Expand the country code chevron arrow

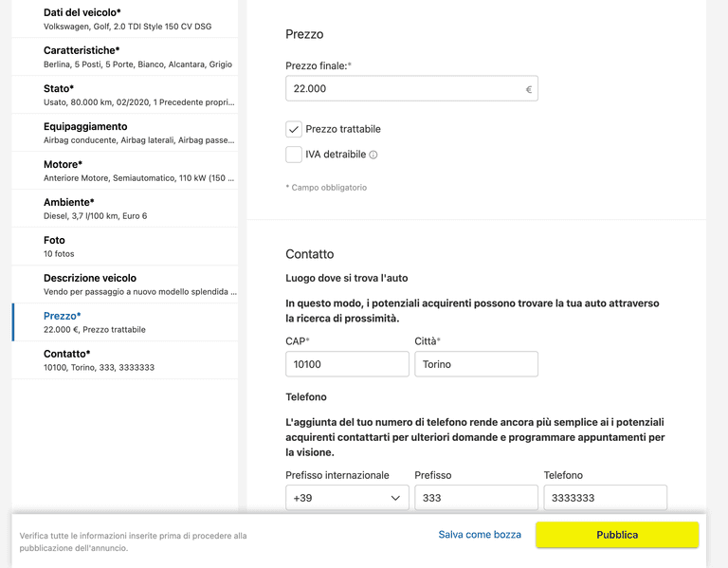[x=395, y=498]
